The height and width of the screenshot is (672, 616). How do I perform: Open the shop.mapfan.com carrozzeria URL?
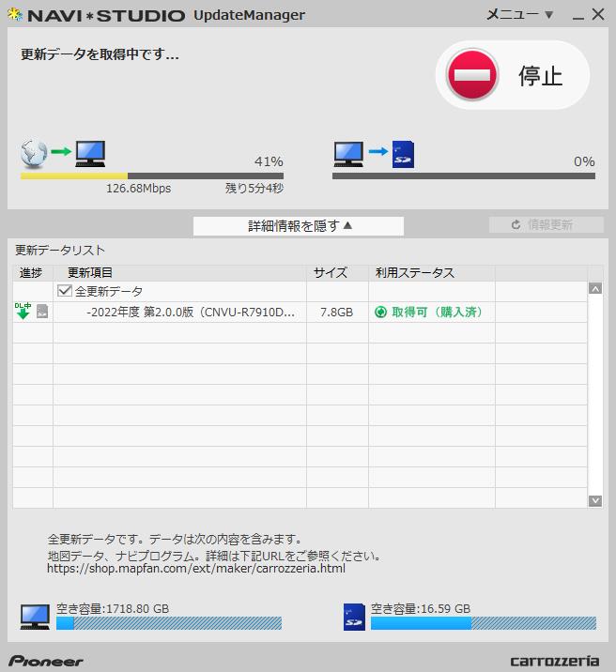tap(196, 568)
